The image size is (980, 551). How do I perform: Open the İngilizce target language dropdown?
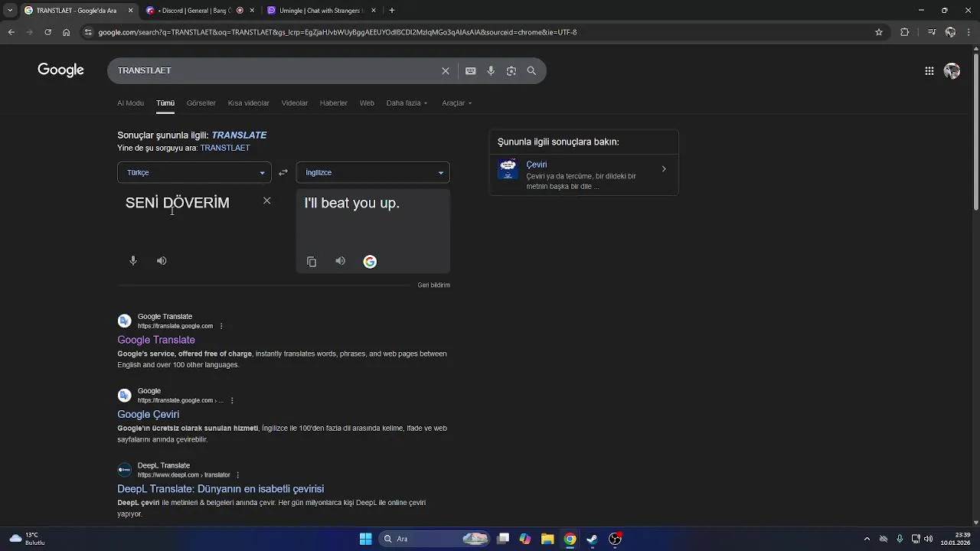[x=373, y=172]
